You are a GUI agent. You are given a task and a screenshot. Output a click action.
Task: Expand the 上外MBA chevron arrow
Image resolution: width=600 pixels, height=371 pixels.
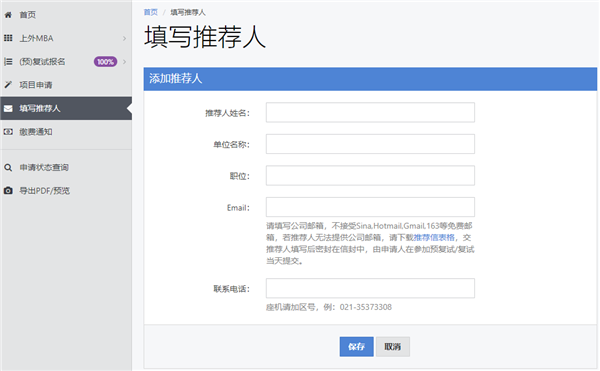pyautogui.click(x=124, y=38)
